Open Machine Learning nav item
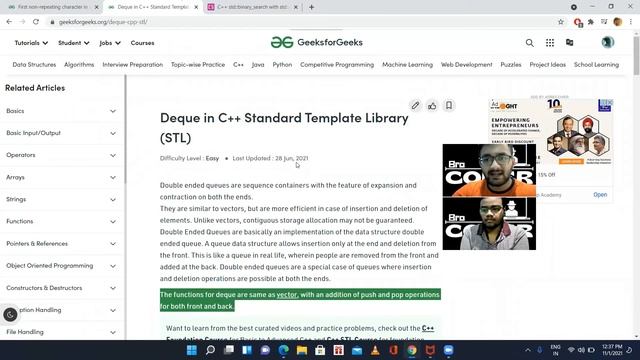The image size is (640, 360). click(x=407, y=64)
